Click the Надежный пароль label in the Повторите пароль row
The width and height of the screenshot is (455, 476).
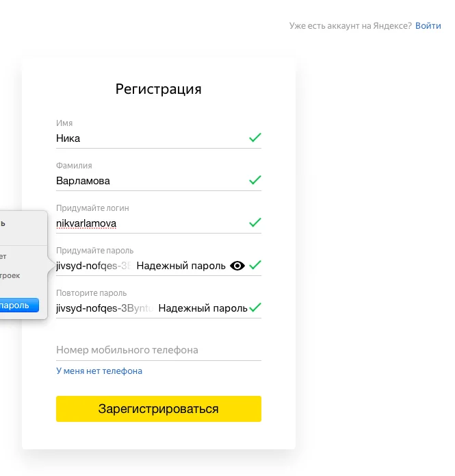pyautogui.click(x=203, y=308)
